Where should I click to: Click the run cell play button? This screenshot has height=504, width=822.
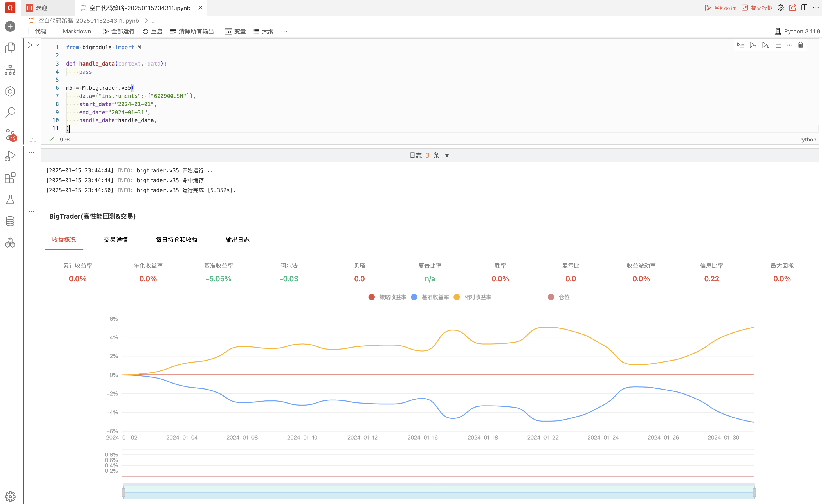tap(30, 45)
